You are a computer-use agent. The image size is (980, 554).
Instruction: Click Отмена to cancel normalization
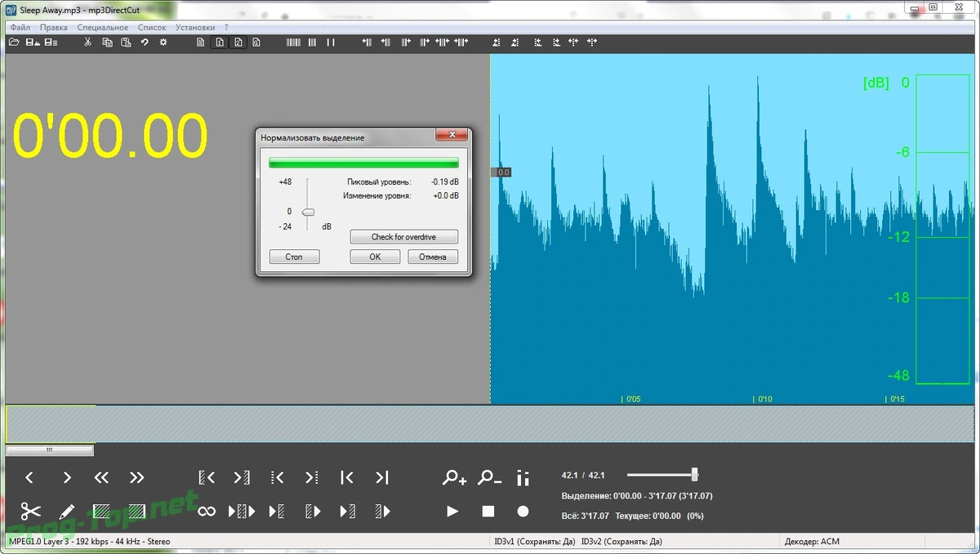click(x=433, y=257)
